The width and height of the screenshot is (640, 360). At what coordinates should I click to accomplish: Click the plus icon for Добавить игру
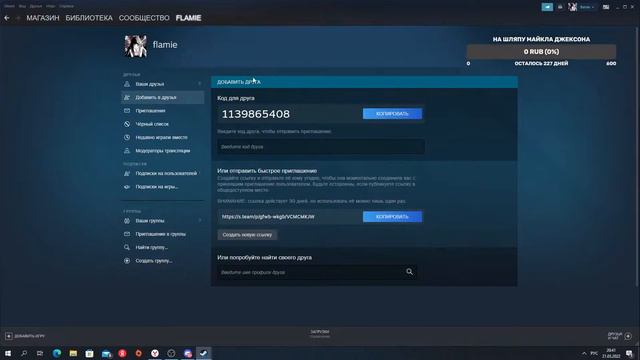(9, 336)
